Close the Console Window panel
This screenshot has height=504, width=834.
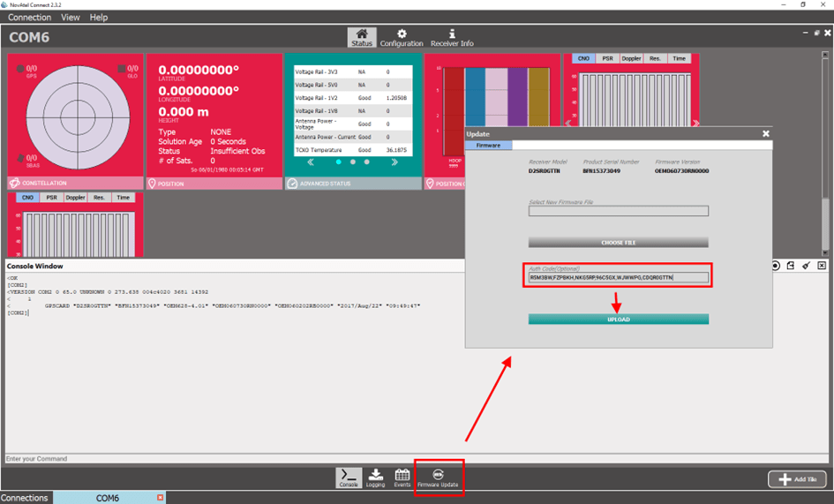(x=822, y=266)
